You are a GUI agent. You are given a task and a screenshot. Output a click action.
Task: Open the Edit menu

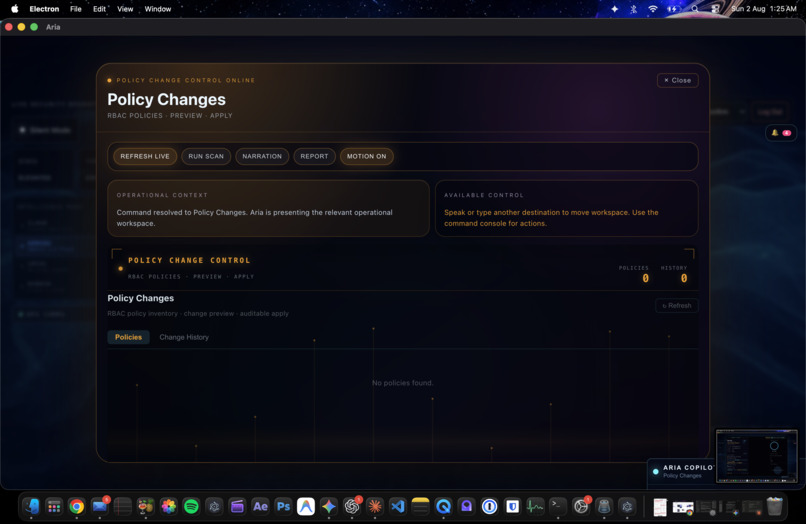pos(99,9)
